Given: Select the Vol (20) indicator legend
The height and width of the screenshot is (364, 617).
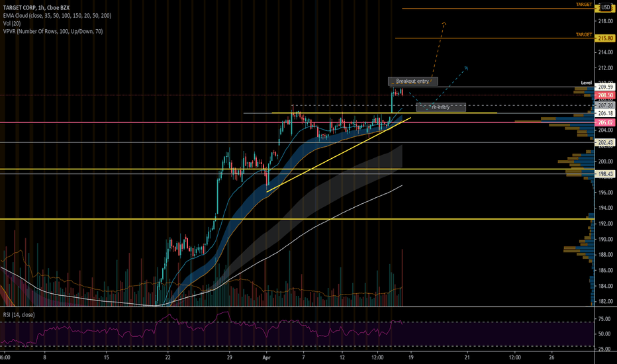Looking at the screenshot, I should (x=12, y=24).
